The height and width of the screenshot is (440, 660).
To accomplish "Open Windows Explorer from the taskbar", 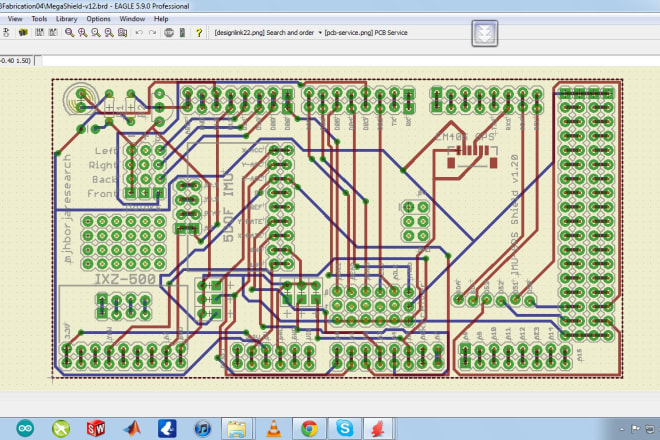I will (237, 429).
